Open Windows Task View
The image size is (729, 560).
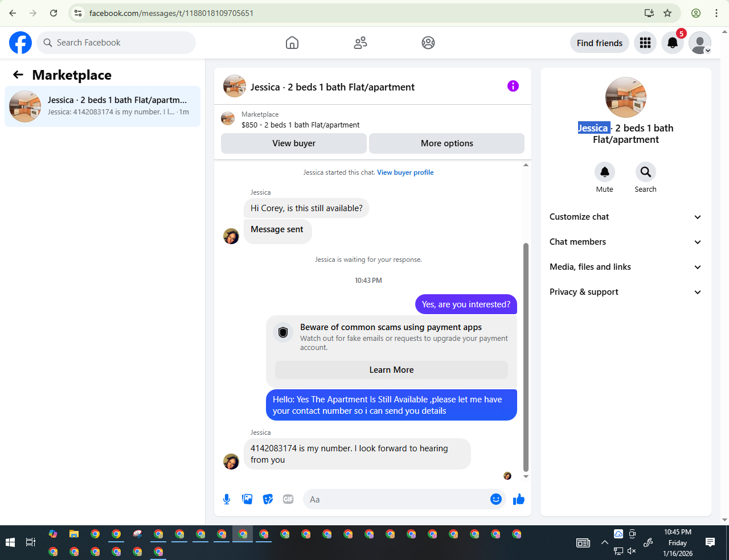tap(31, 542)
